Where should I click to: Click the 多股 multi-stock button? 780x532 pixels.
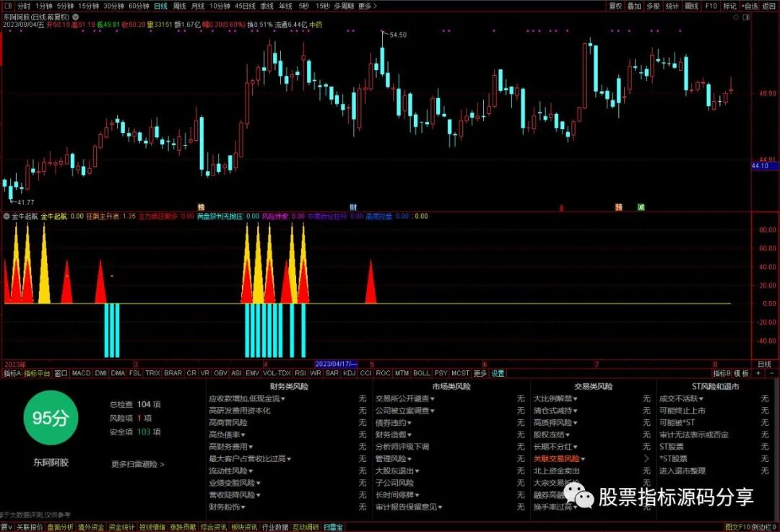pos(653,6)
